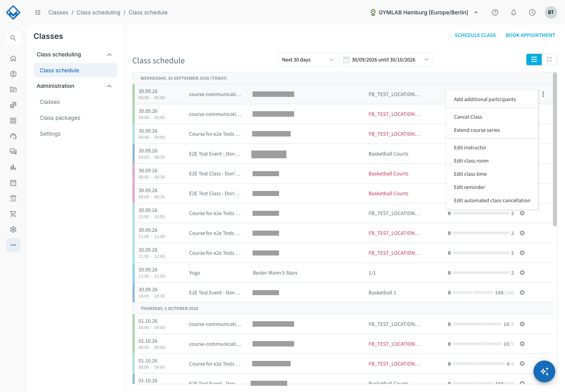Click SCHEDULE CLASS link

(475, 35)
